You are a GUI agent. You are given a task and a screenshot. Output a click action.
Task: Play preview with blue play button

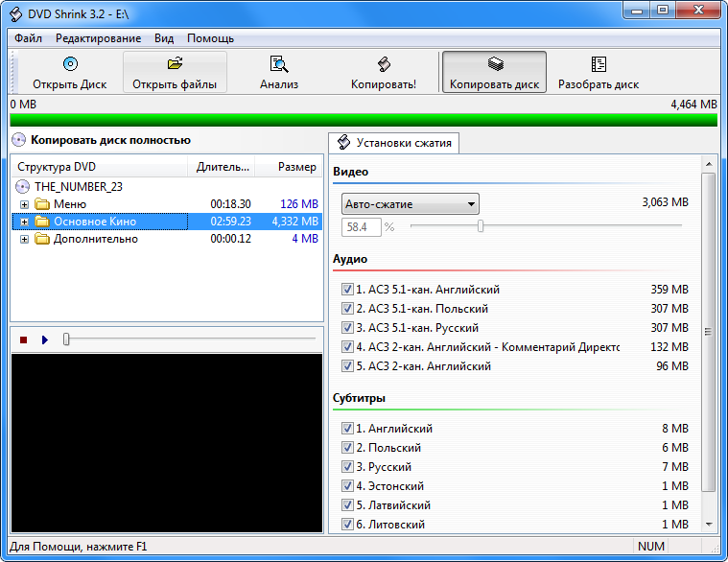(44, 340)
